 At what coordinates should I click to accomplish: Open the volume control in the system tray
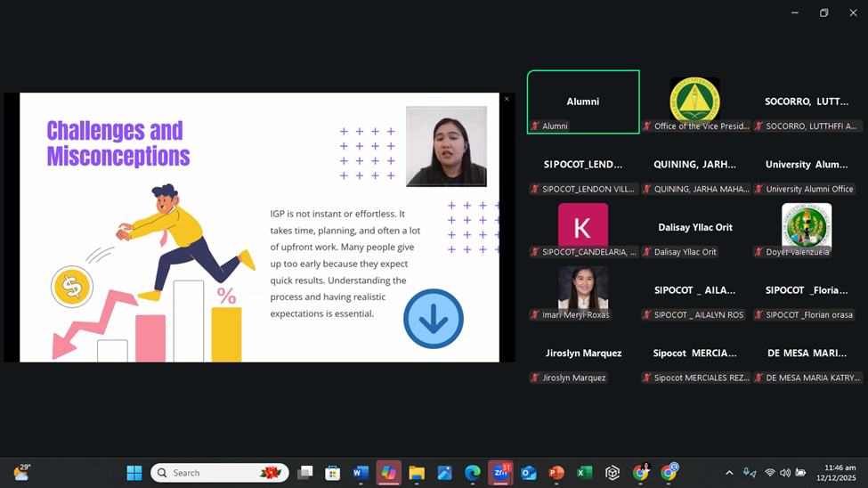[x=785, y=473]
